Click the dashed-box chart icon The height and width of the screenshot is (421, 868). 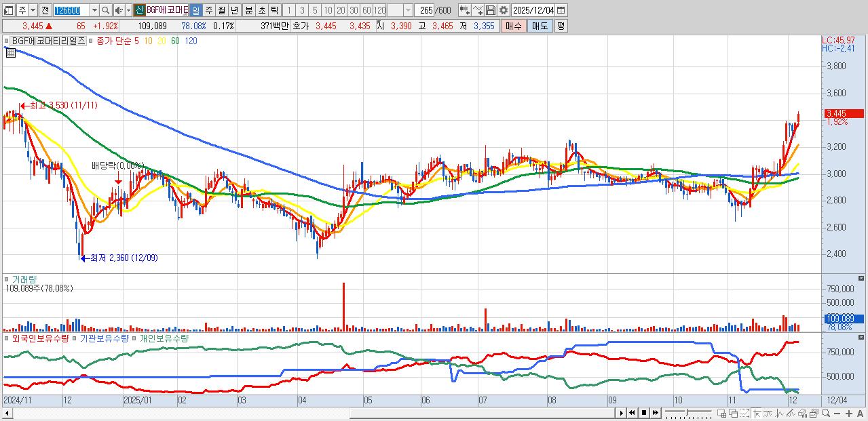[745, 413]
